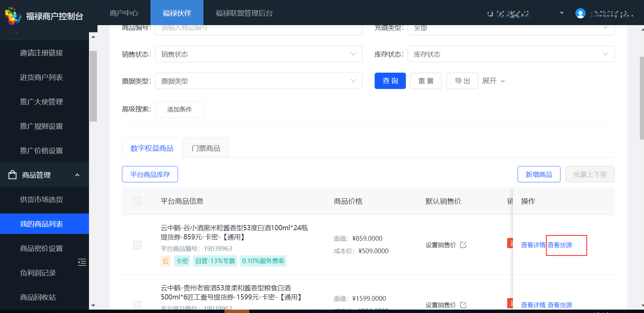Open the 票据类型 dropdown
Viewport: 644px width, 313px height.
click(x=259, y=81)
